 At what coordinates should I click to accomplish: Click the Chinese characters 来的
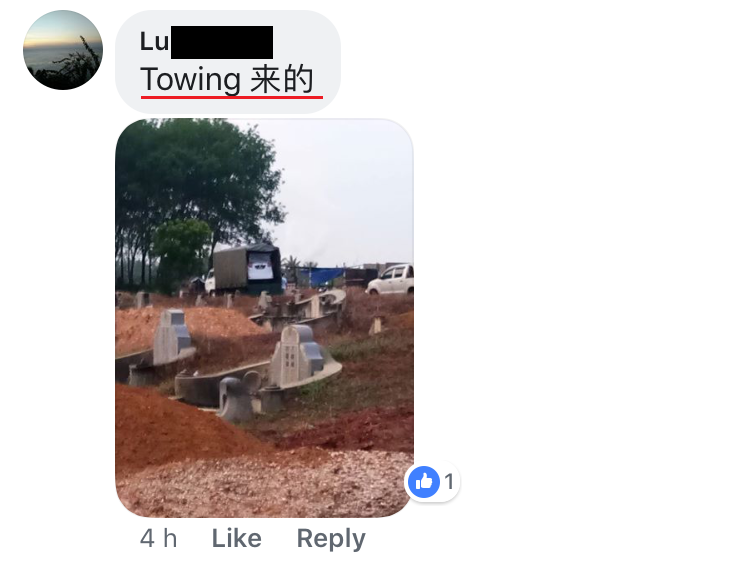click(282, 79)
